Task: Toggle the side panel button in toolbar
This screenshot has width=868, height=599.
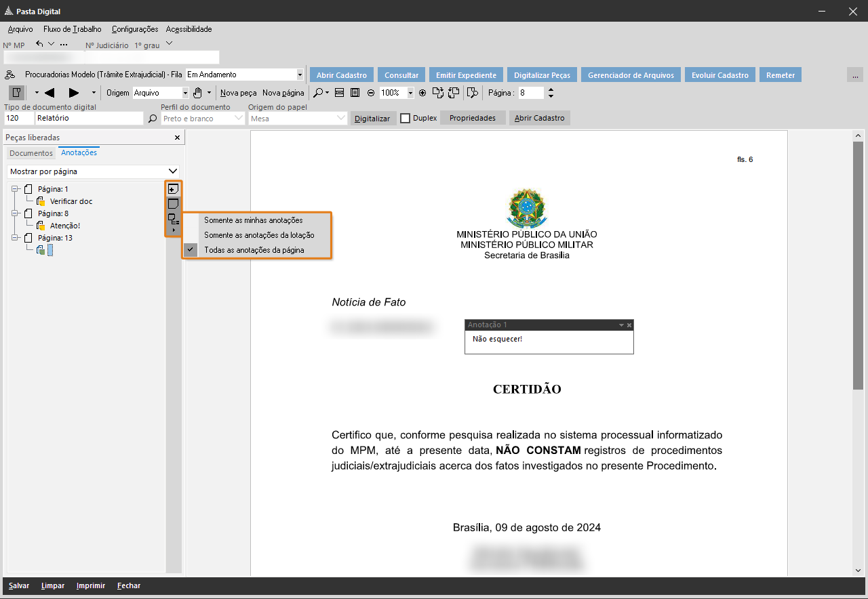Action: tap(16, 92)
